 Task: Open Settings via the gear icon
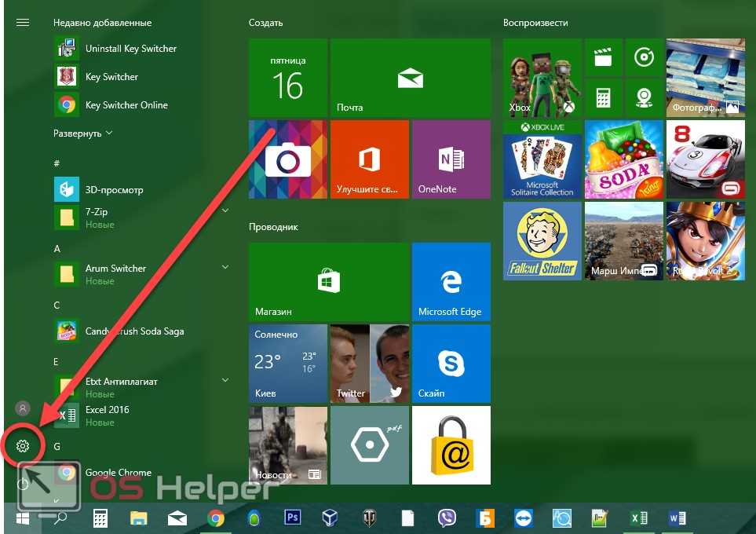23,446
